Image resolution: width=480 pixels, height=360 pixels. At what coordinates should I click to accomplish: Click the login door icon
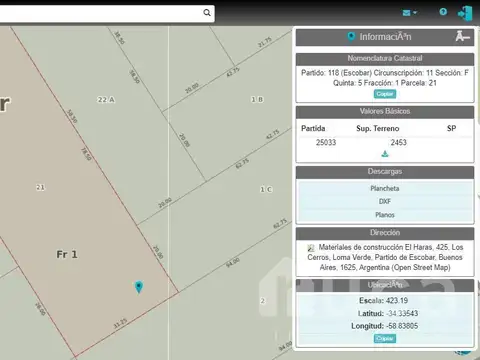pos(465,13)
